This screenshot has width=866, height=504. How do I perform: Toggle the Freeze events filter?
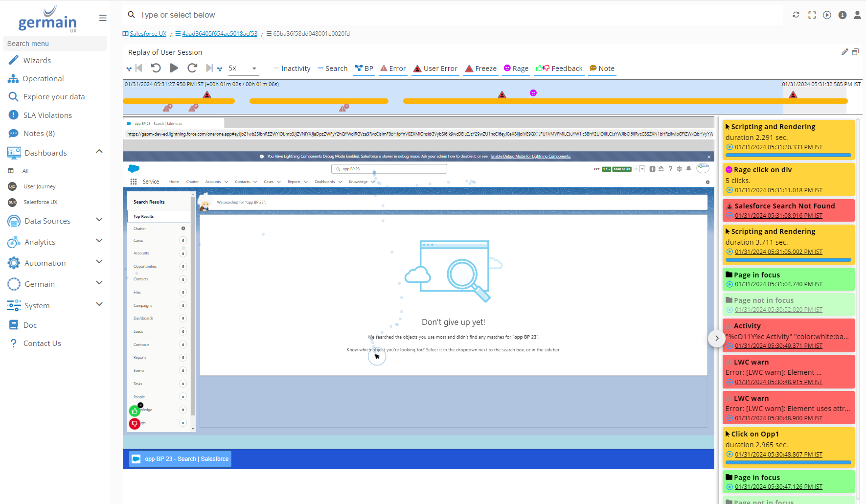click(x=480, y=69)
